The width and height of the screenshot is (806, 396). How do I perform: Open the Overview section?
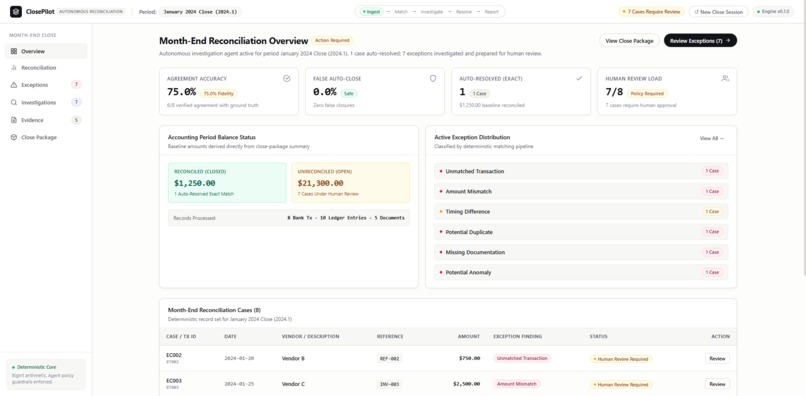click(46, 51)
